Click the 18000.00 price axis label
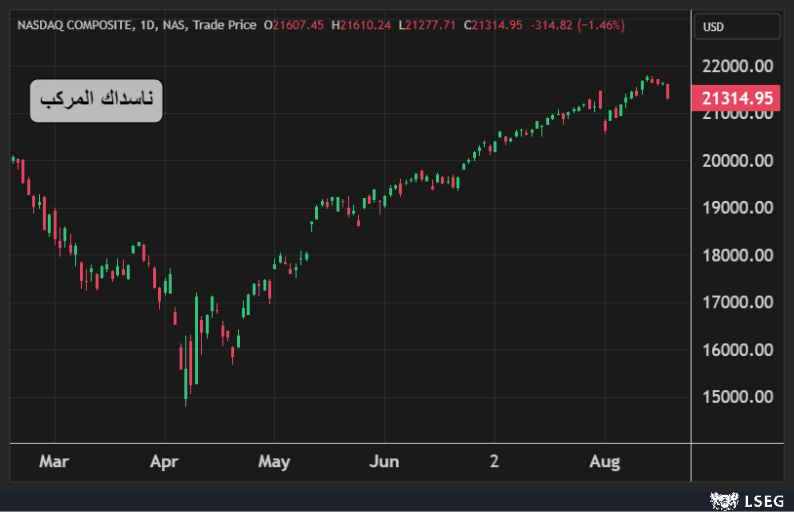The width and height of the screenshot is (794, 512). tap(738, 255)
